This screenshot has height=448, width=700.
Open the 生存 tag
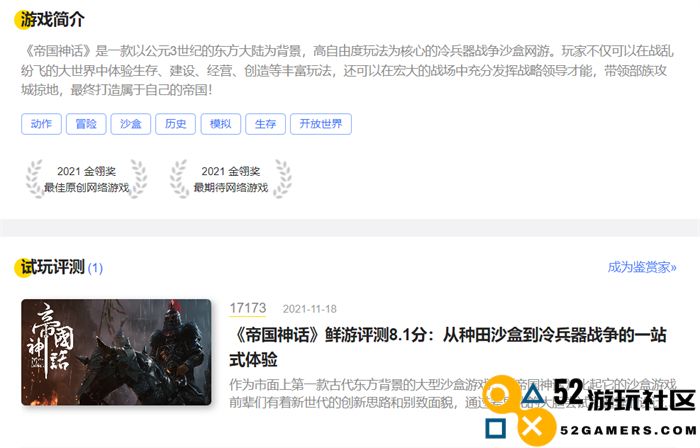[x=265, y=124]
